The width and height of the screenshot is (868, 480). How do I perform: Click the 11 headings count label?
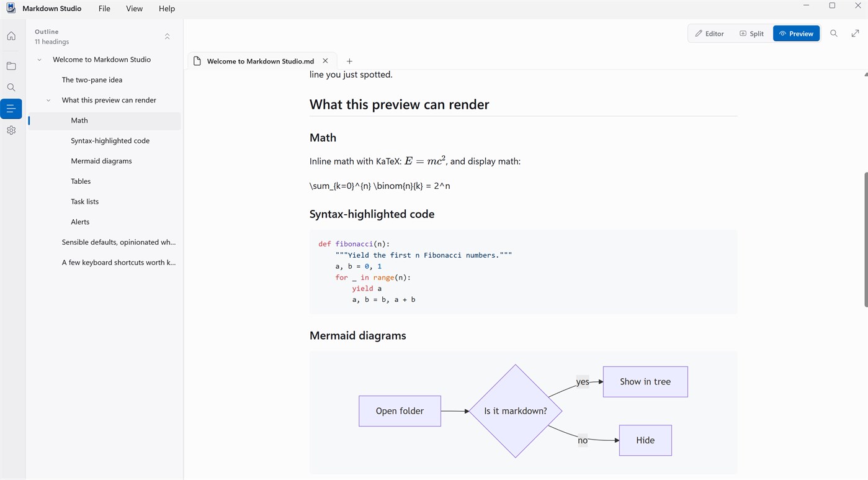point(51,42)
